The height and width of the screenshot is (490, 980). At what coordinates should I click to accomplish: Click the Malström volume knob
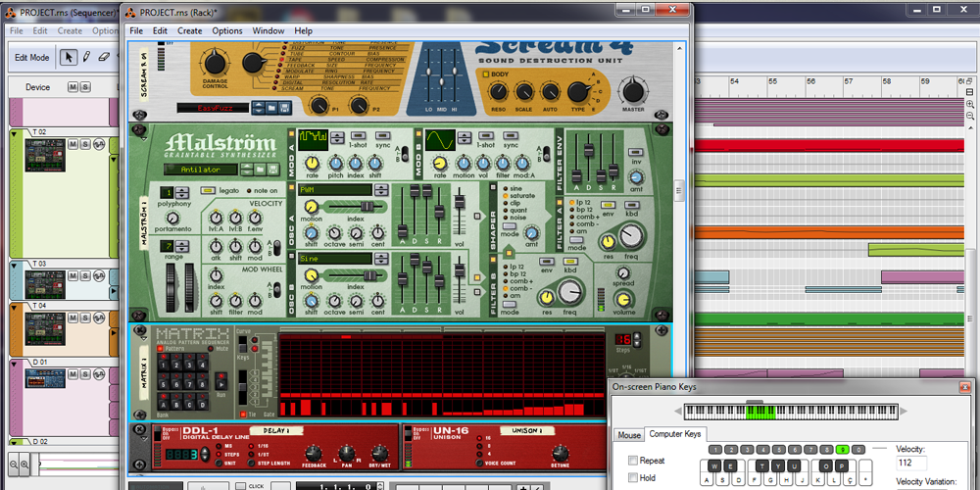[622, 299]
